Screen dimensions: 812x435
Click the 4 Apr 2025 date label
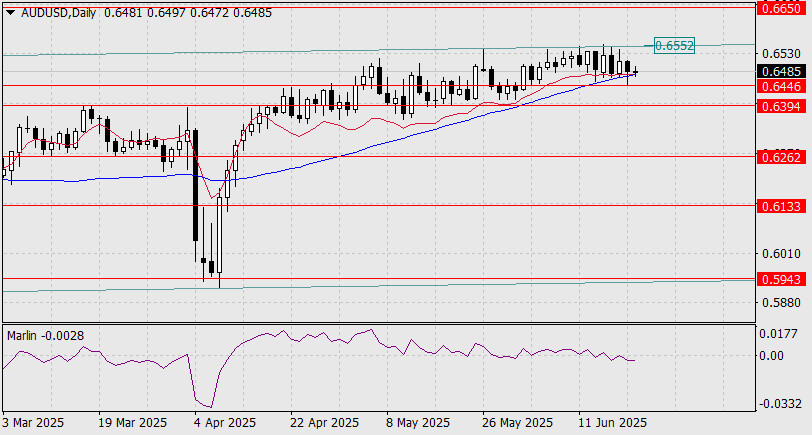(226, 423)
